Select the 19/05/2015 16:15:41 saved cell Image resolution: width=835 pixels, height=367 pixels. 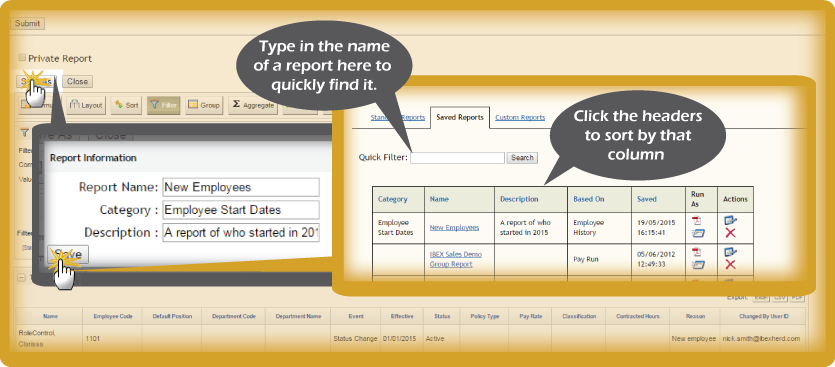click(x=658, y=227)
